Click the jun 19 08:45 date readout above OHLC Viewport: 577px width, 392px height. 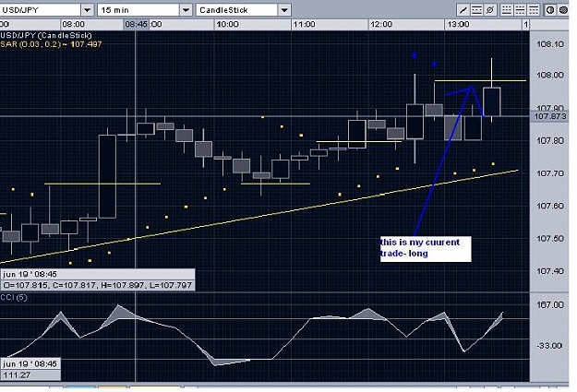point(98,274)
